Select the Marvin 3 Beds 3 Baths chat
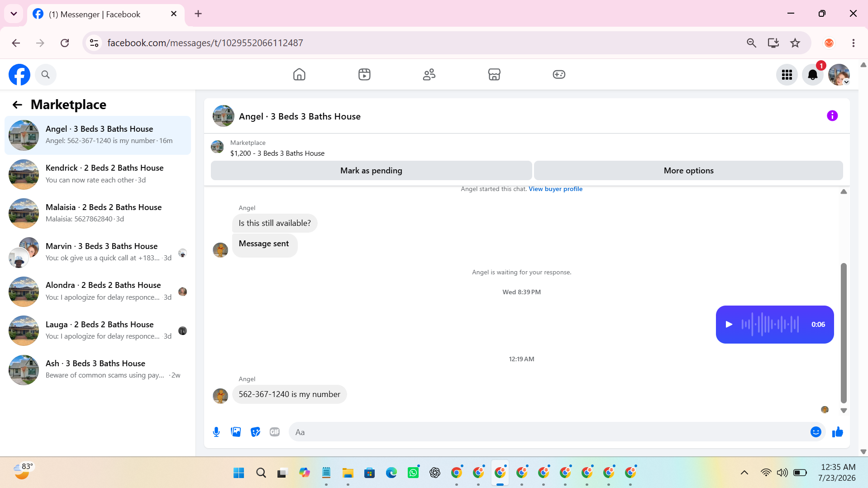The height and width of the screenshot is (488, 868). 98,252
